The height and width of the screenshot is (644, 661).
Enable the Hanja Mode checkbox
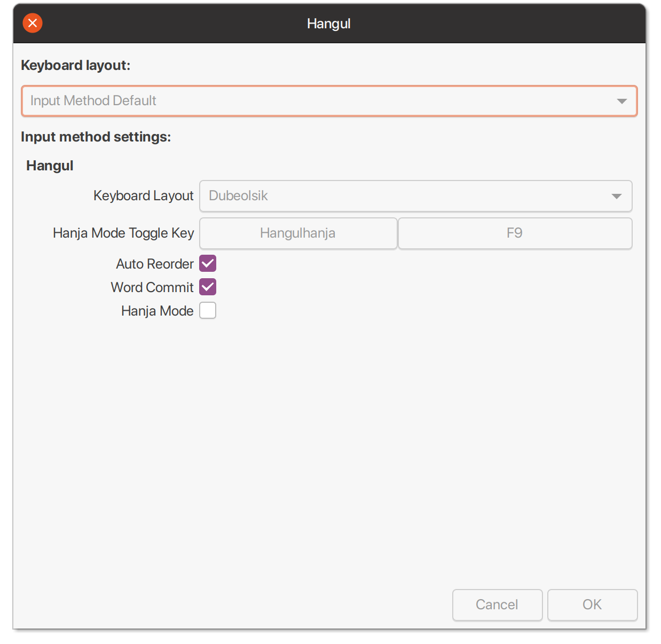(208, 311)
